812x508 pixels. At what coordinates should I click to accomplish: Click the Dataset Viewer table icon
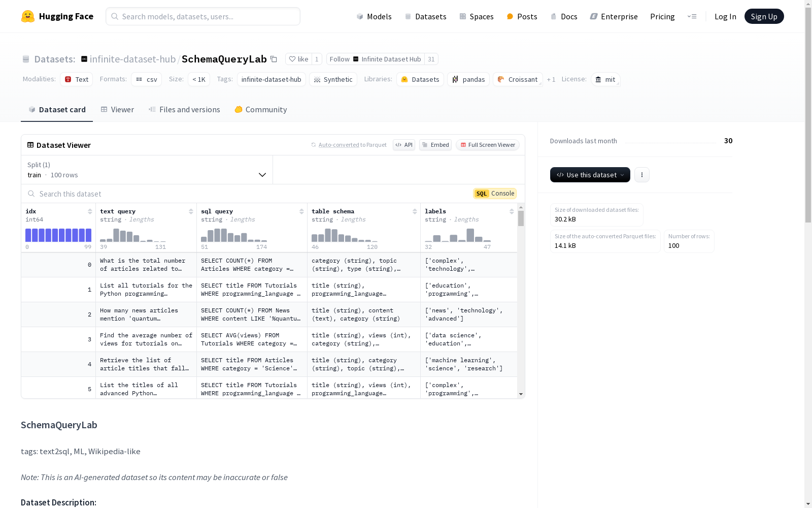click(30, 145)
